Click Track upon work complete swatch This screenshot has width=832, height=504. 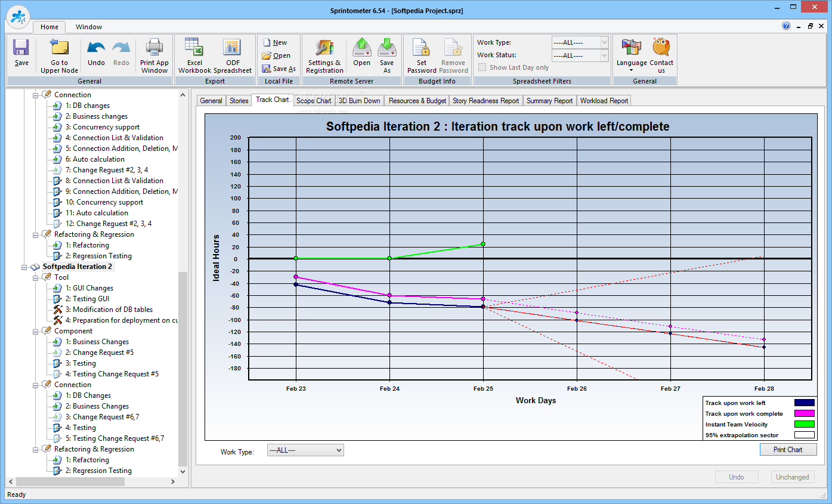point(804,414)
